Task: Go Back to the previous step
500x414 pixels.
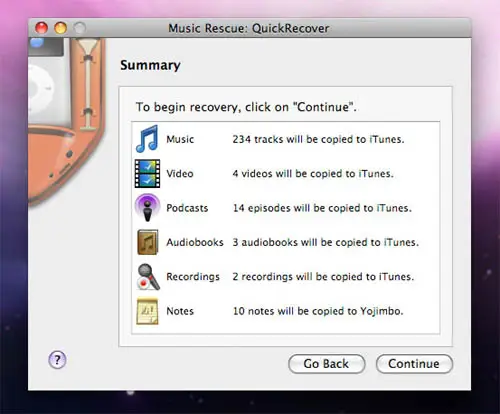Action: [326, 364]
